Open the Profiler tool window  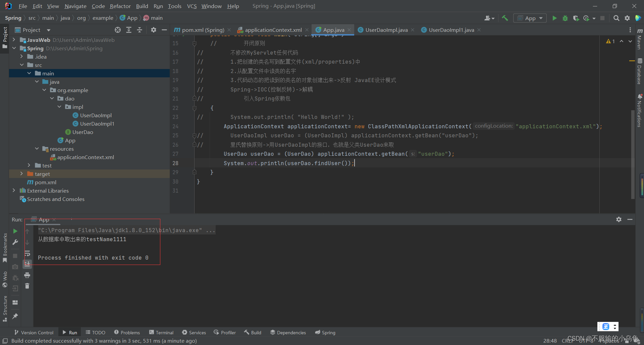224,333
